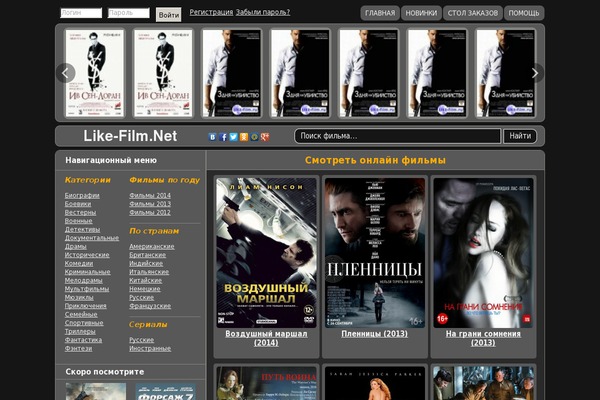Click the На грани сомнения (2013) title link
Image resolution: width=600 pixels, height=400 pixels.
point(483,338)
